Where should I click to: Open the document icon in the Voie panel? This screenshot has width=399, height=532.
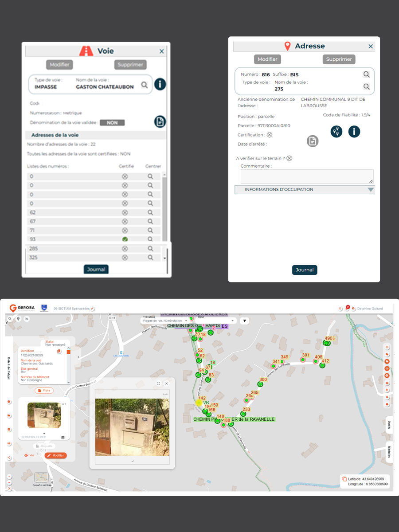[160, 122]
